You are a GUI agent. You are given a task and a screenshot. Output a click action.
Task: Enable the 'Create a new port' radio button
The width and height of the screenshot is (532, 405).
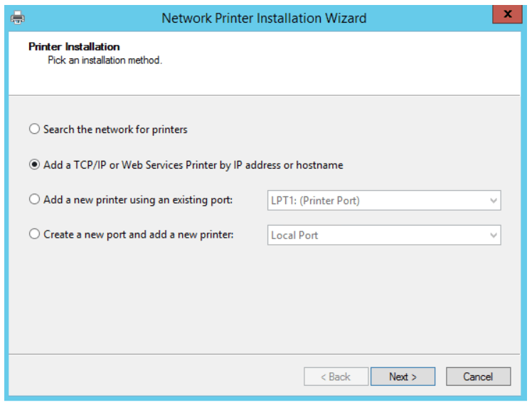[35, 234]
